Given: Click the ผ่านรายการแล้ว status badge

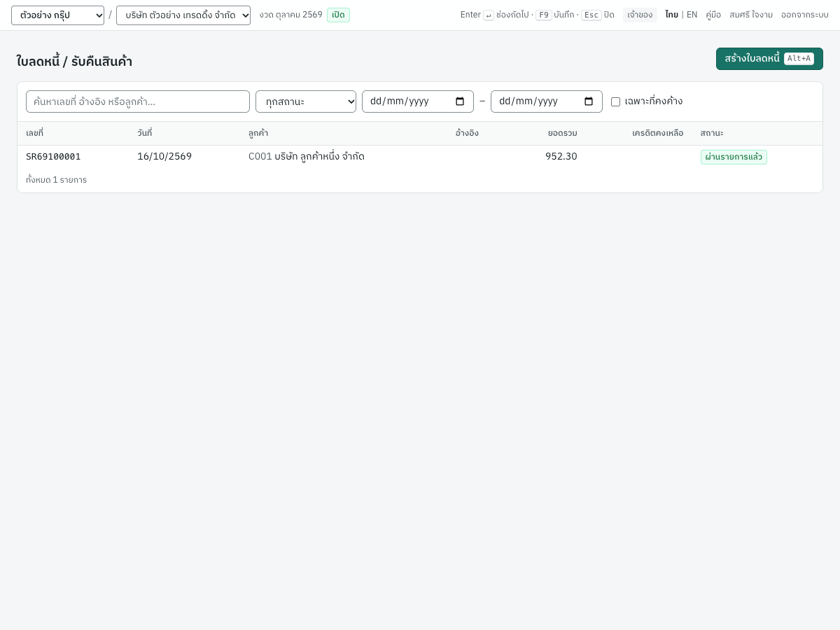Looking at the screenshot, I should (734, 157).
